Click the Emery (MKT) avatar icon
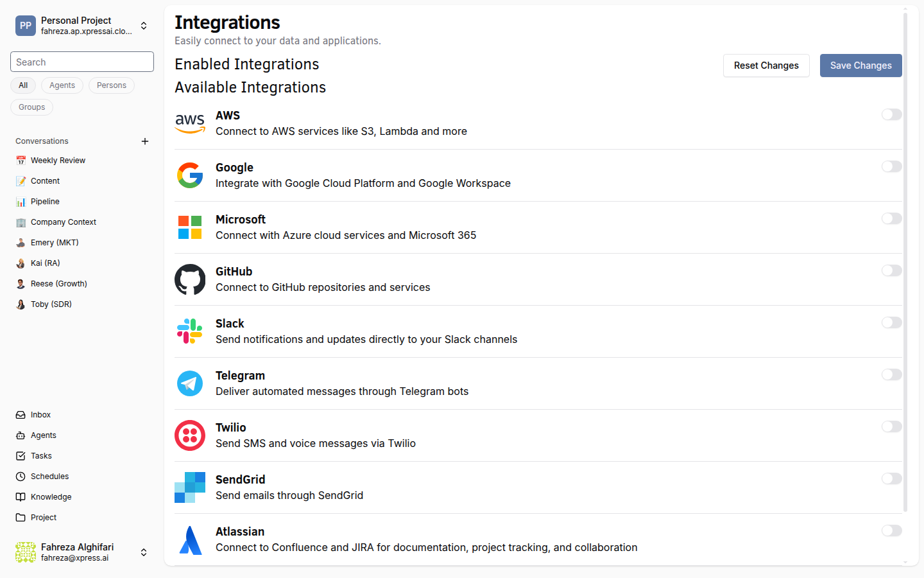The width and height of the screenshot is (924, 578). click(21, 243)
